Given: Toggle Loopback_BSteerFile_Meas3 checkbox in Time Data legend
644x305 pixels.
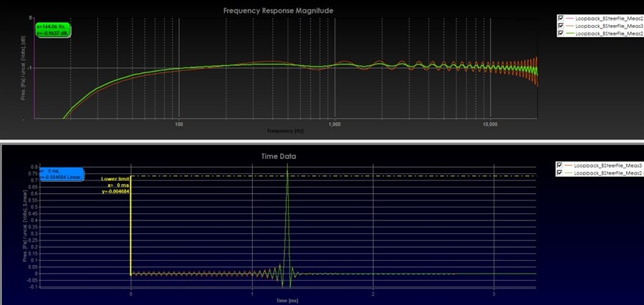Looking at the screenshot, I should click(559, 165).
